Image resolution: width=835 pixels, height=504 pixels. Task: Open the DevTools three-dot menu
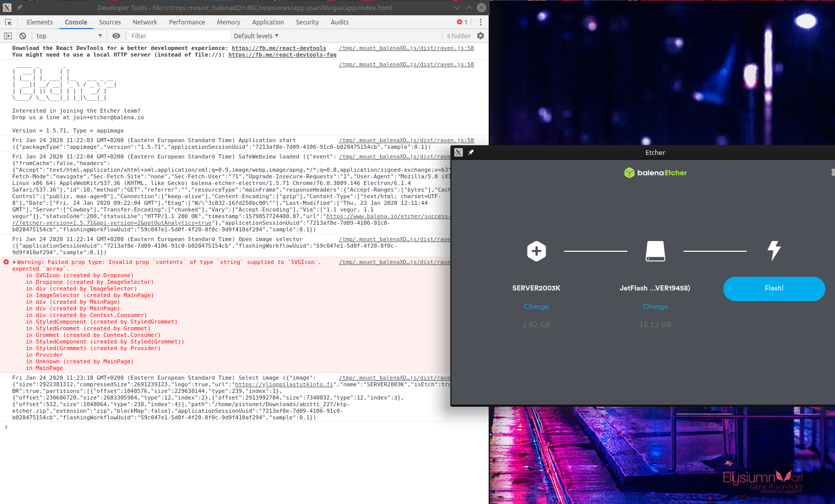tap(480, 22)
